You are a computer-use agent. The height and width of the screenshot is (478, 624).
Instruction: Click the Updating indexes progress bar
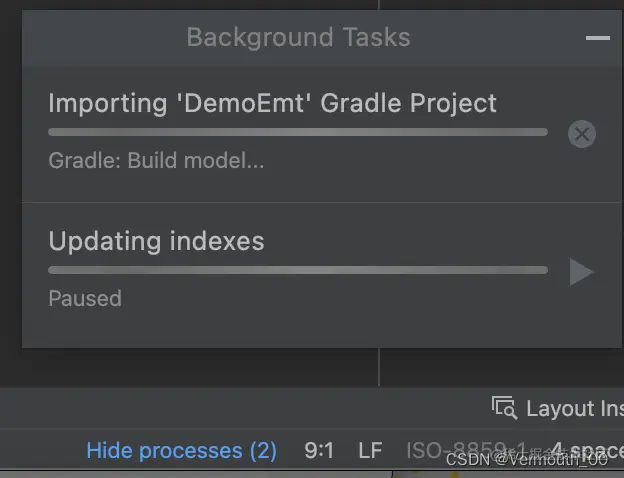(298, 270)
